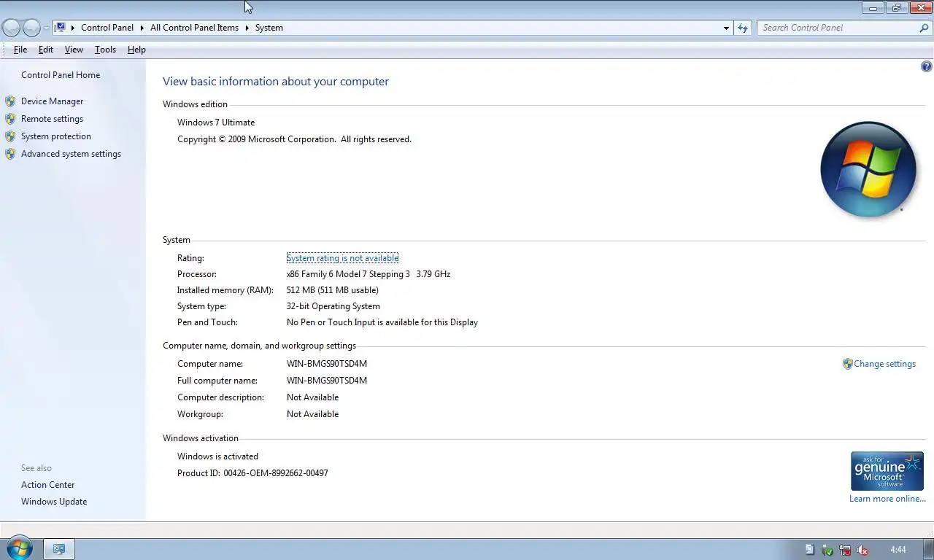Go to All Control Panel Items breadcrumb
The image size is (934, 560).
[194, 28]
